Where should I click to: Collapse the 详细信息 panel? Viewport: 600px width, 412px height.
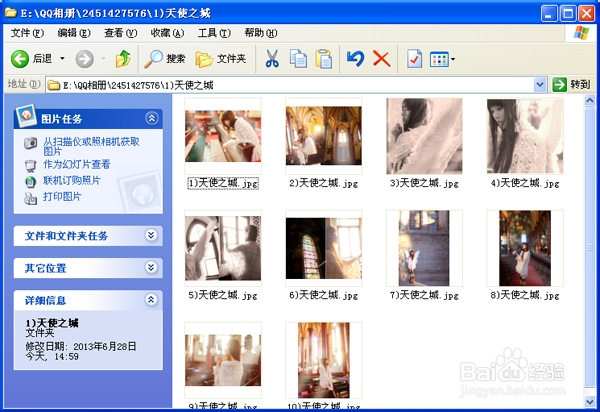tap(152, 300)
